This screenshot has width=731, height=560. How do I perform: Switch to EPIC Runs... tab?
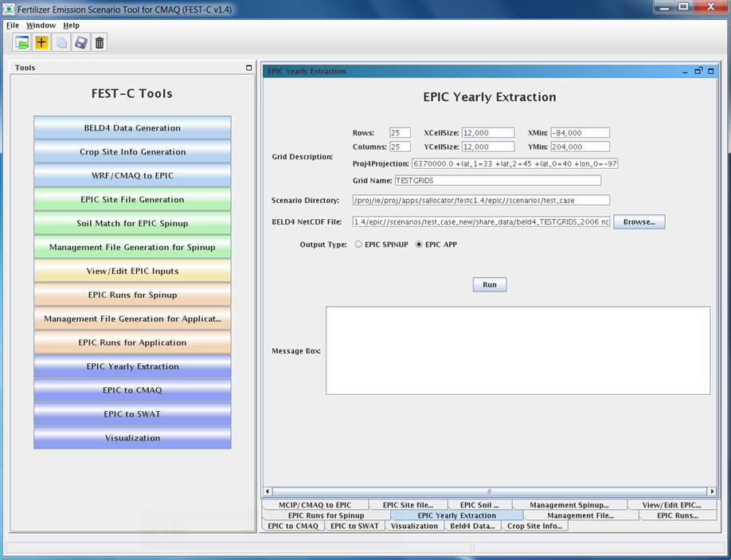pyautogui.click(x=678, y=515)
